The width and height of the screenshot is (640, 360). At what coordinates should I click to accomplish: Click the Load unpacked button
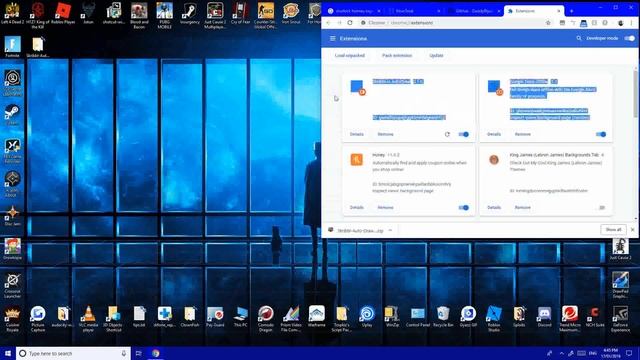[350, 56]
